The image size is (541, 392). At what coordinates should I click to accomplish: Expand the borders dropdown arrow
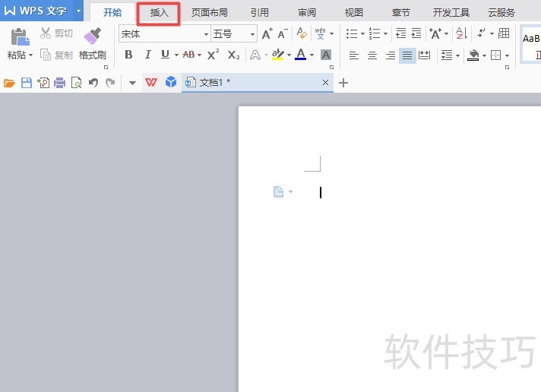pyautogui.click(x=508, y=55)
